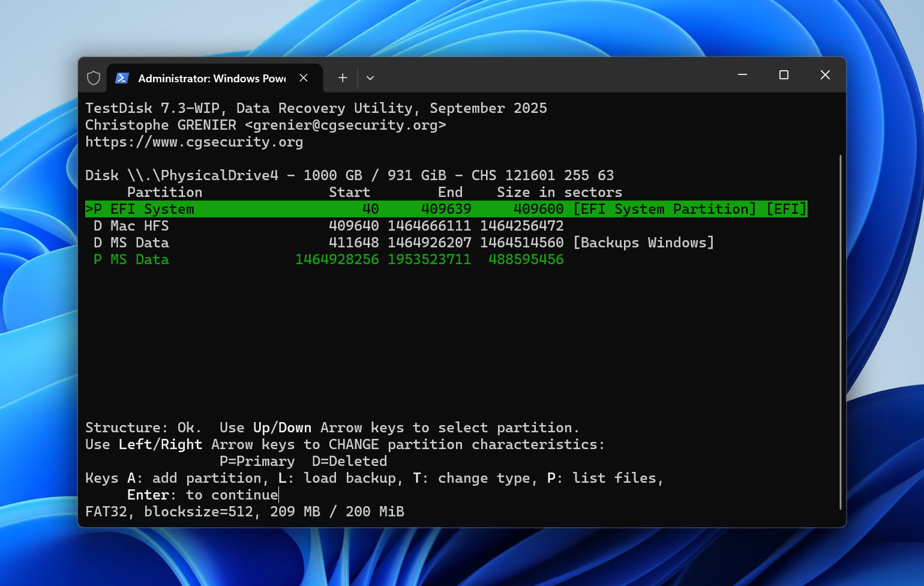Click the T: change type hint
Image resolution: width=924 pixels, height=586 pixels.
475,478
